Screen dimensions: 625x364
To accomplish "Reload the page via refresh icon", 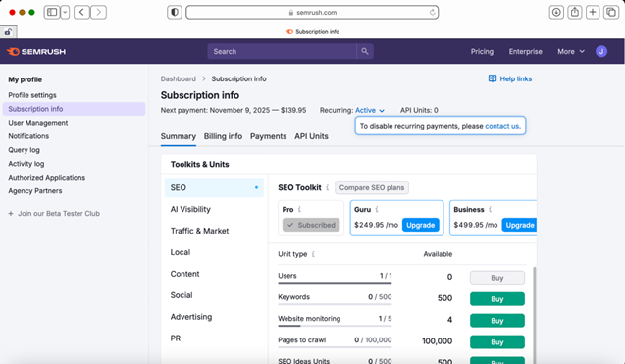I will (432, 13).
